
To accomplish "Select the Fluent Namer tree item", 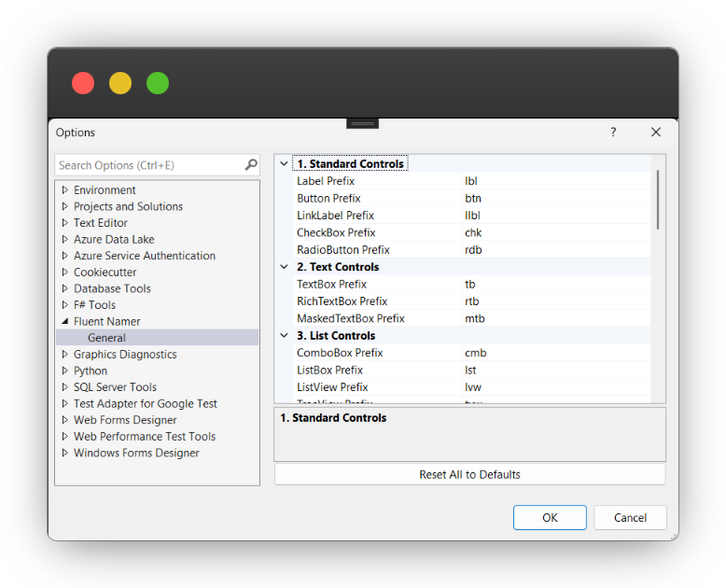I will point(107,321).
